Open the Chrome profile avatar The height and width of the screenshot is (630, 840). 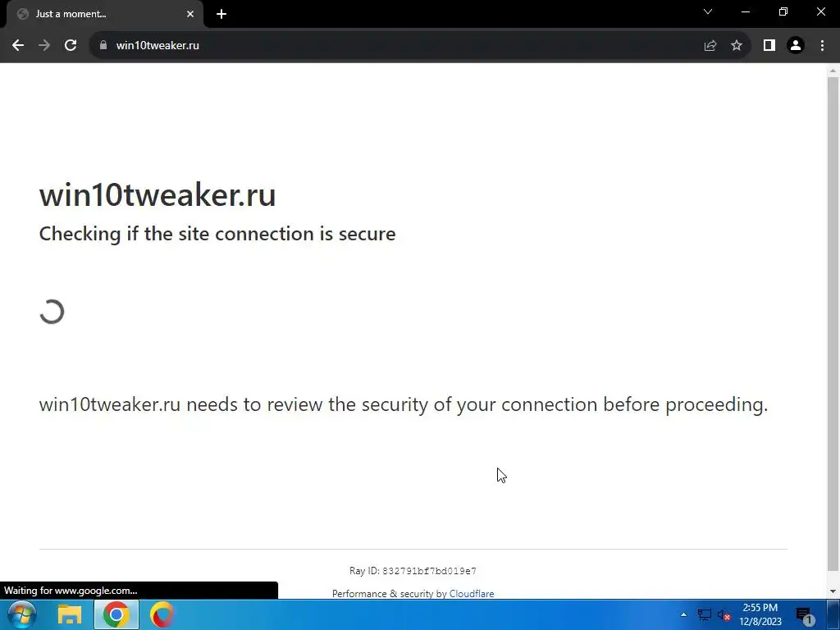pos(796,46)
